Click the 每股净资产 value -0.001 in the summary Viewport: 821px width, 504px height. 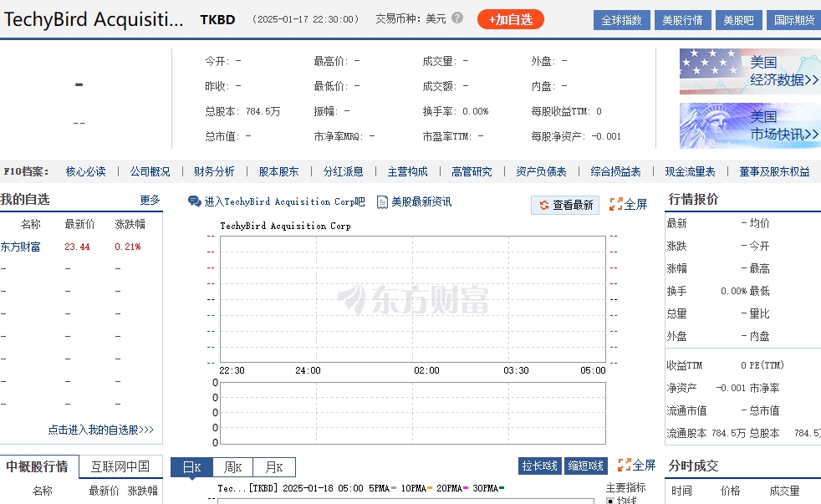[606, 136]
